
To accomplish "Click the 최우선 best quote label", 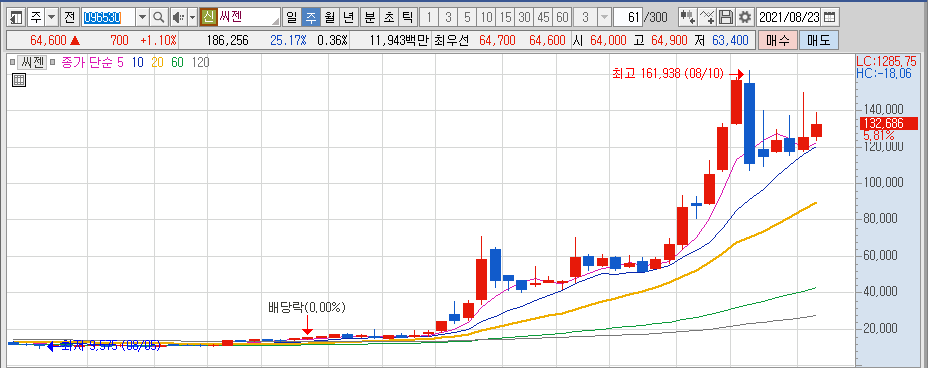I will pyautogui.click(x=452, y=41).
